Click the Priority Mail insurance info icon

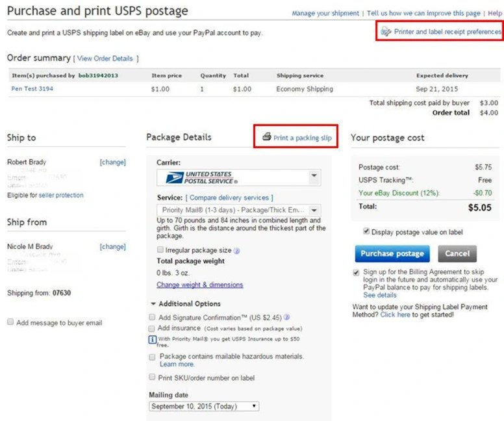tap(152, 338)
